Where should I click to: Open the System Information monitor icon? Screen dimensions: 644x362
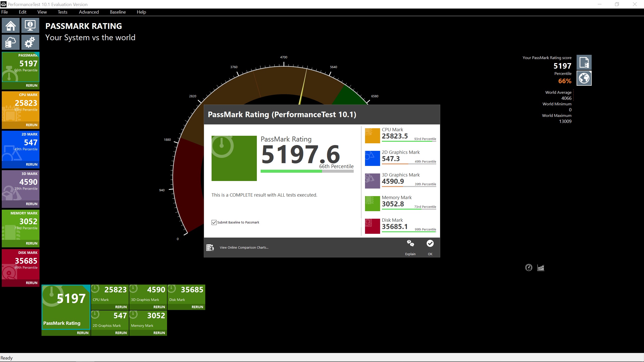point(30,25)
